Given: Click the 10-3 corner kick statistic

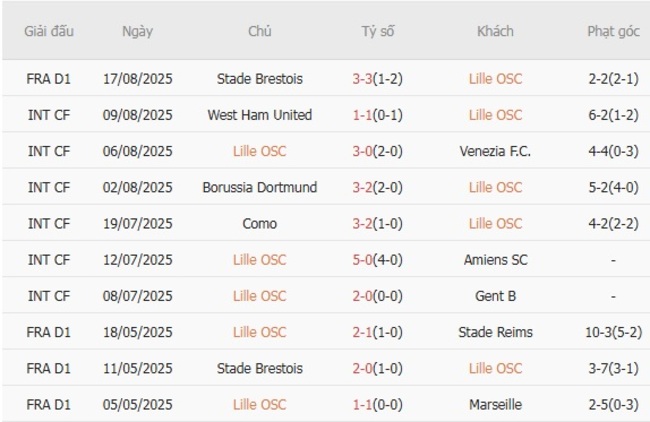Looking at the screenshot, I should point(602,332).
